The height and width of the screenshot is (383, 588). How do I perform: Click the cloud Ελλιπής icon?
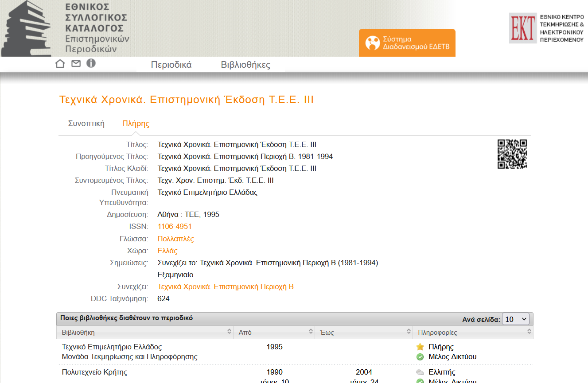coord(420,372)
